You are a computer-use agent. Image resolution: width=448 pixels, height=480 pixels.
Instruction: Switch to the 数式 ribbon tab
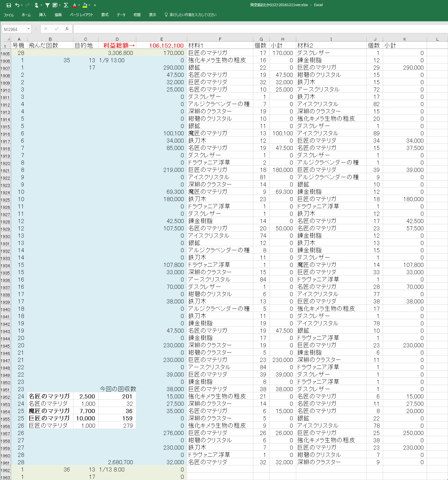(105, 15)
